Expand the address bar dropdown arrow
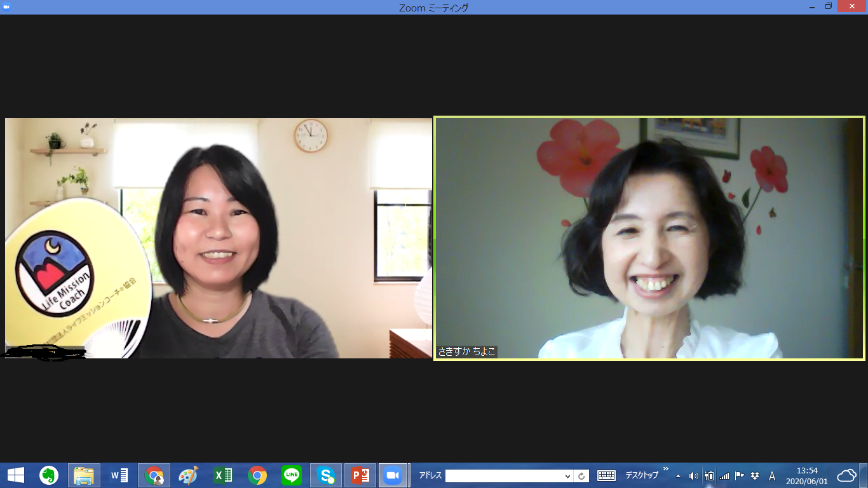The height and width of the screenshot is (488, 868). pos(567,476)
